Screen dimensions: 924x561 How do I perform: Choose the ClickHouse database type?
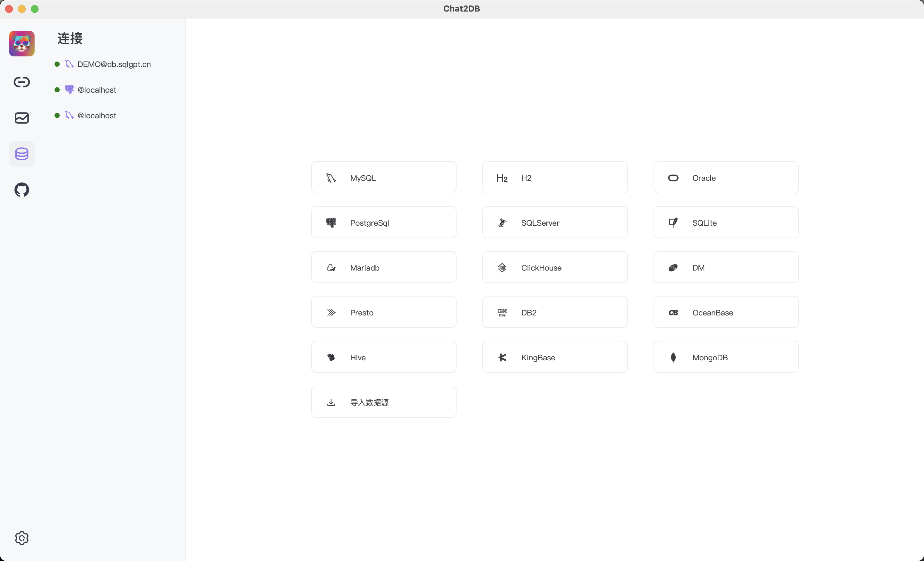pyautogui.click(x=555, y=268)
